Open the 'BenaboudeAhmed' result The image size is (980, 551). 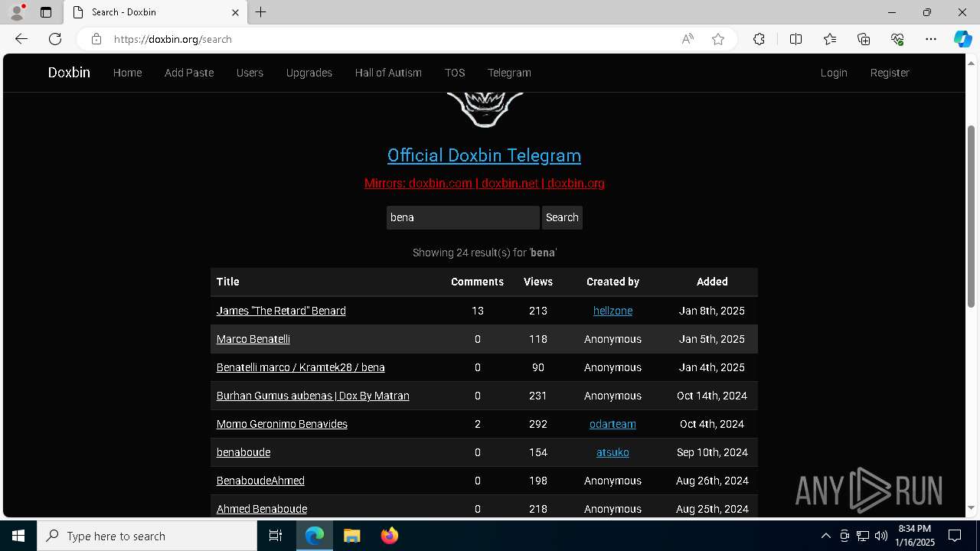click(260, 481)
